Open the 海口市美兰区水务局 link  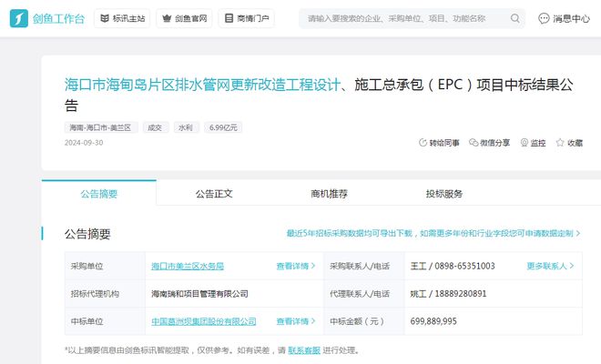point(188,266)
